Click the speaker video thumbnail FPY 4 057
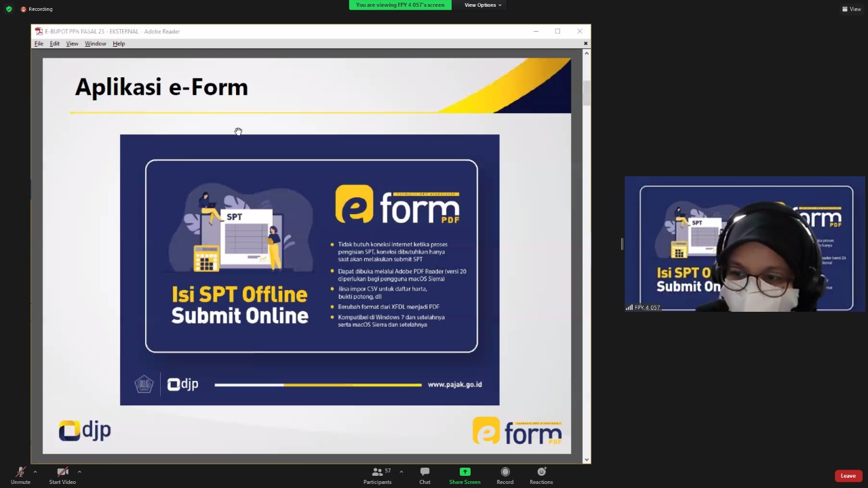The height and width of the screenshot is (488, 868). 745,244
